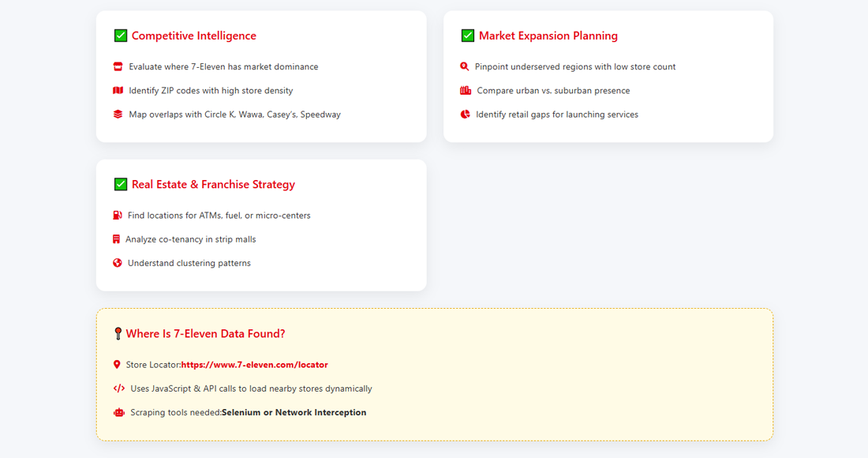Click the location pin icon beside Store Locator
Viewport: 868px width, 458px height.
tap(117, 365)
